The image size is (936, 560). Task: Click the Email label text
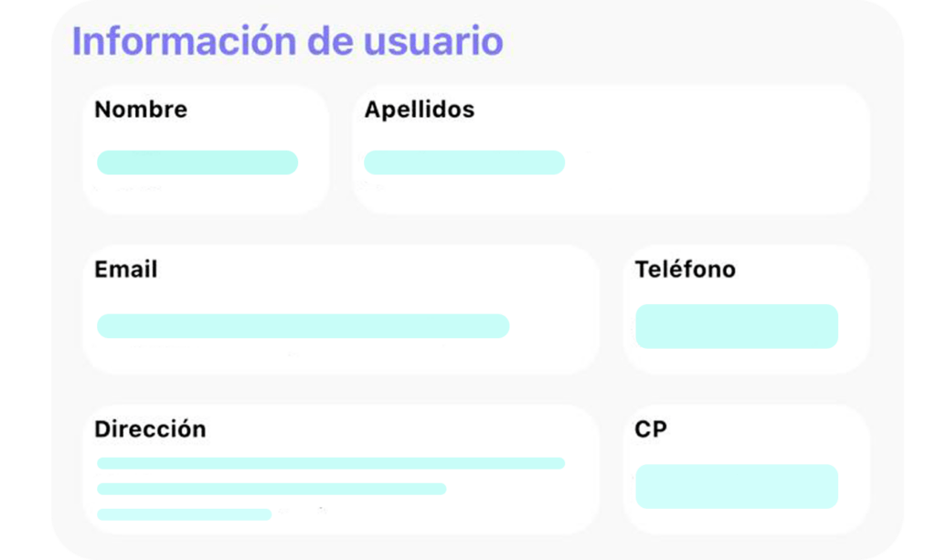coord(126,269)
